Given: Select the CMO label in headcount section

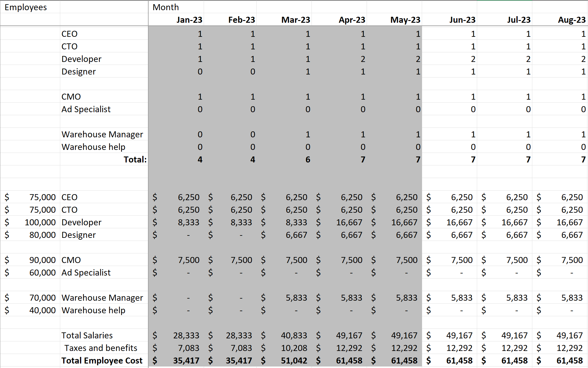Looking at the screenshot, I should point(104,96).
